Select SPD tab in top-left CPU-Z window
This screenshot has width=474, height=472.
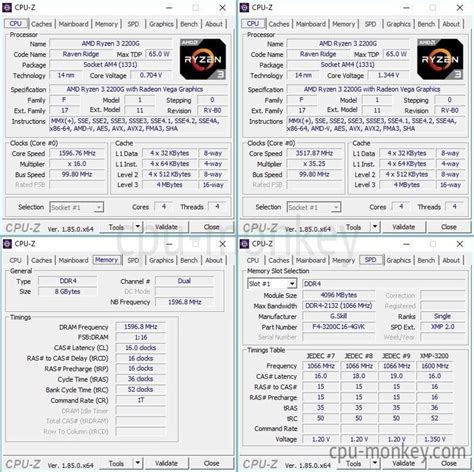coord(133,24)
